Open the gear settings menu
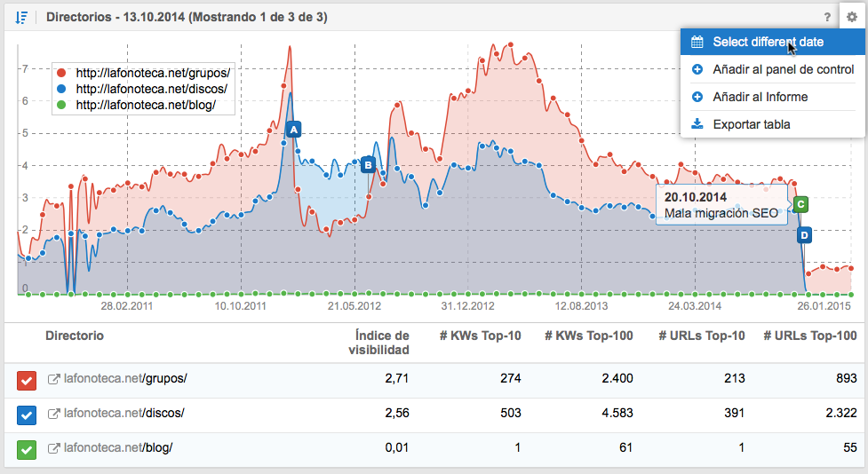The height and width of the screenshot is (474, 868). coord(851,17)
